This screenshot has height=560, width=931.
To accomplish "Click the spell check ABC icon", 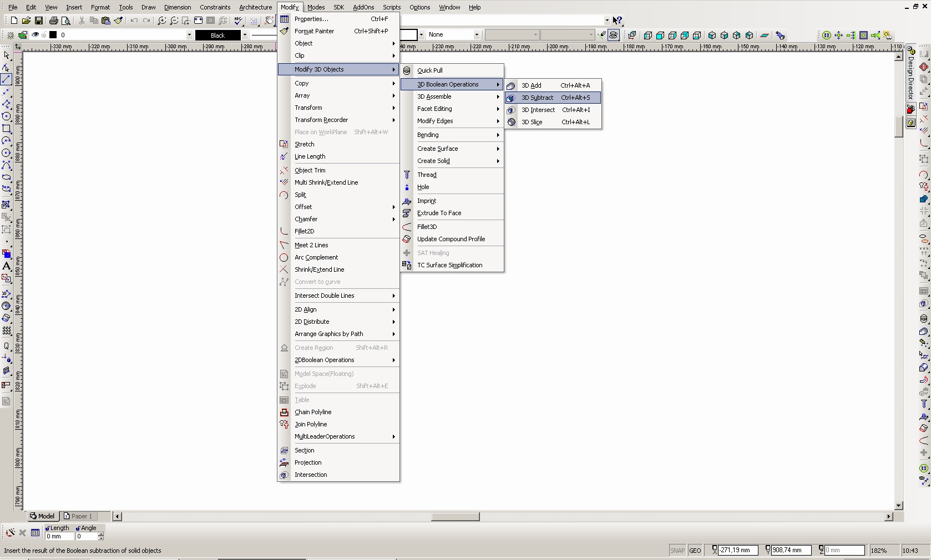I will 238,21.
